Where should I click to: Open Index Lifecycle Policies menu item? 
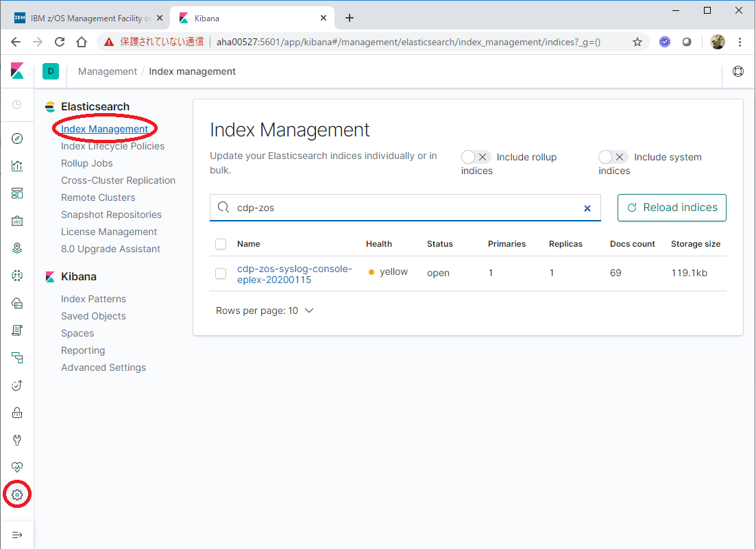pyautogui.click(x=113, y=146)
